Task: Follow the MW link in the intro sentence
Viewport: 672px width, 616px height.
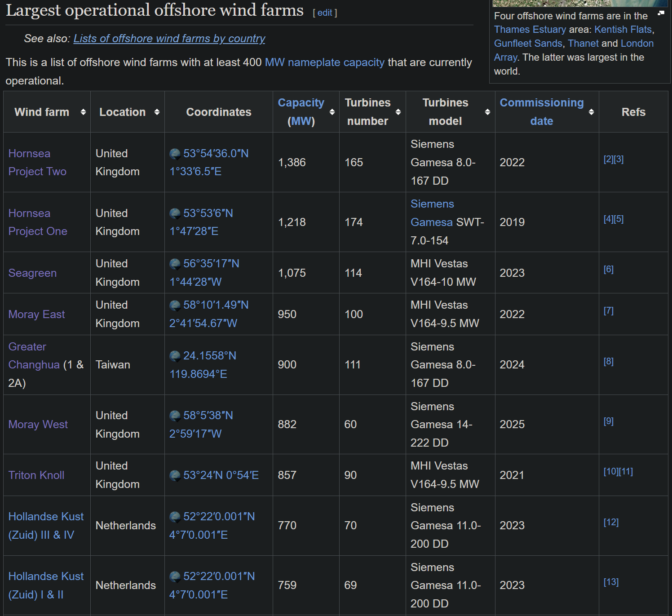Action: coord(275,62)
